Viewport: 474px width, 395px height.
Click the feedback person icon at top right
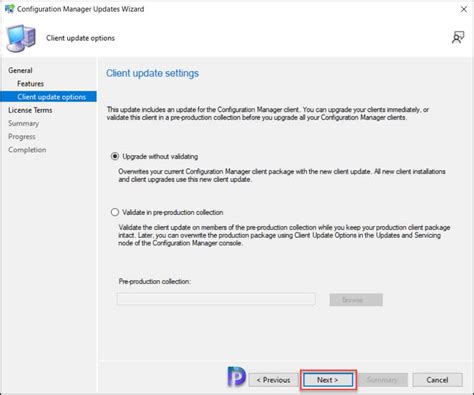[x=458, y=37]
